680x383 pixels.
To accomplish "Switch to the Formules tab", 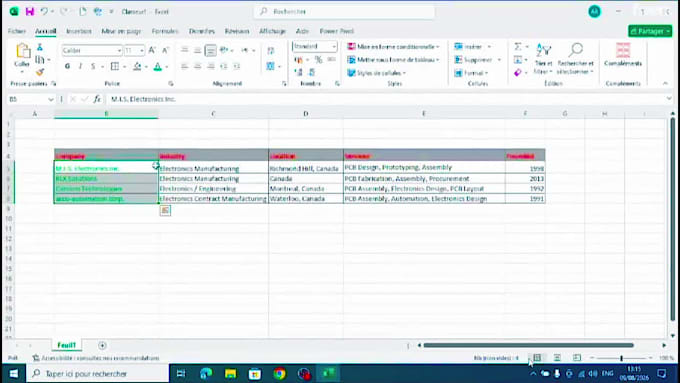I will [x=165, y=31].
